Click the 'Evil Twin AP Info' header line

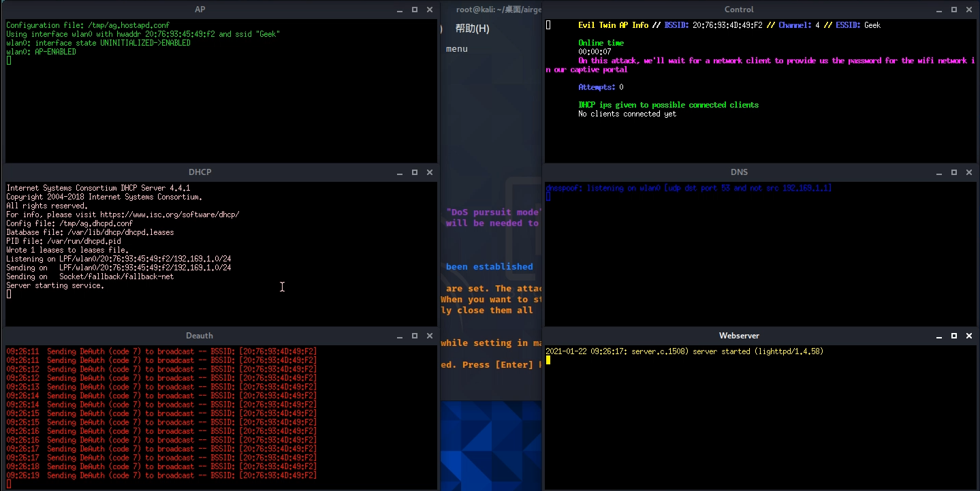pos(729,25)
